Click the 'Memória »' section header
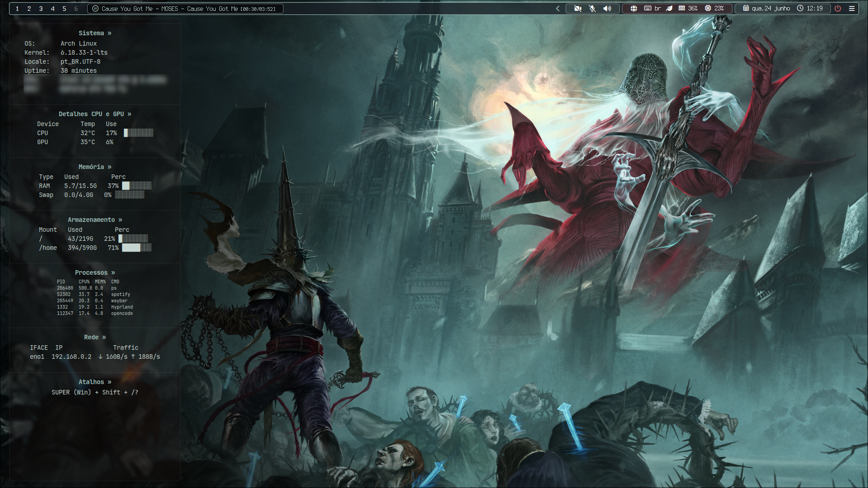The height and width of the screenshot is (488, 868). (95, 167)
